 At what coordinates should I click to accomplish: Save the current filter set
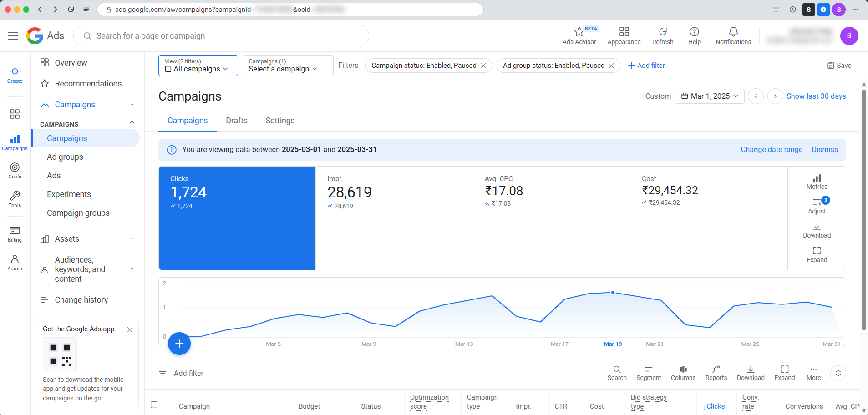(839, 66)
